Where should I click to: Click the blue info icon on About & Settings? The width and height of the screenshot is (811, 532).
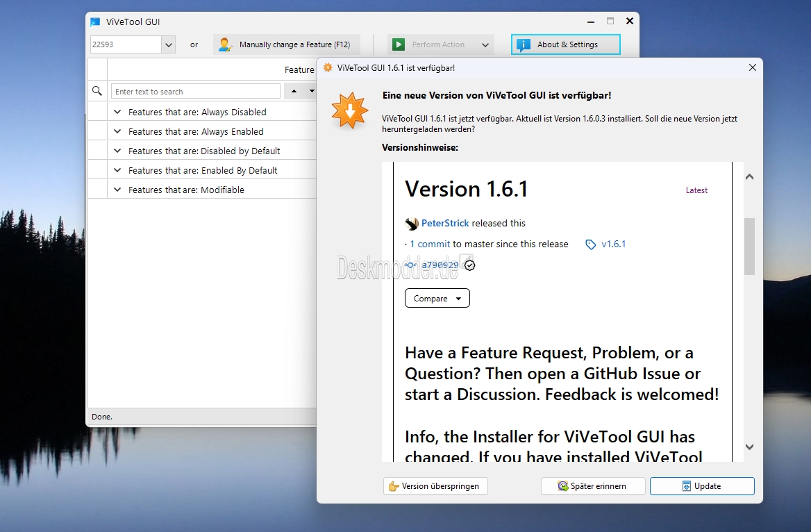click(x=524, y=44)
